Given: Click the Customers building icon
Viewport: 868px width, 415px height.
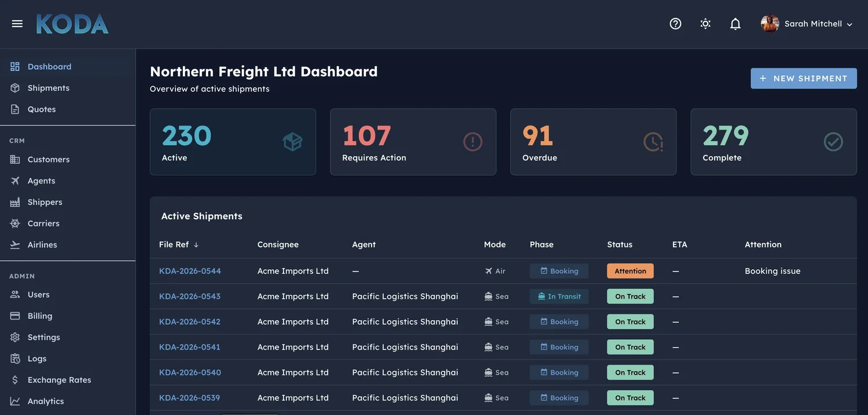Looking at the screenshot, I should tap(15, 159).
